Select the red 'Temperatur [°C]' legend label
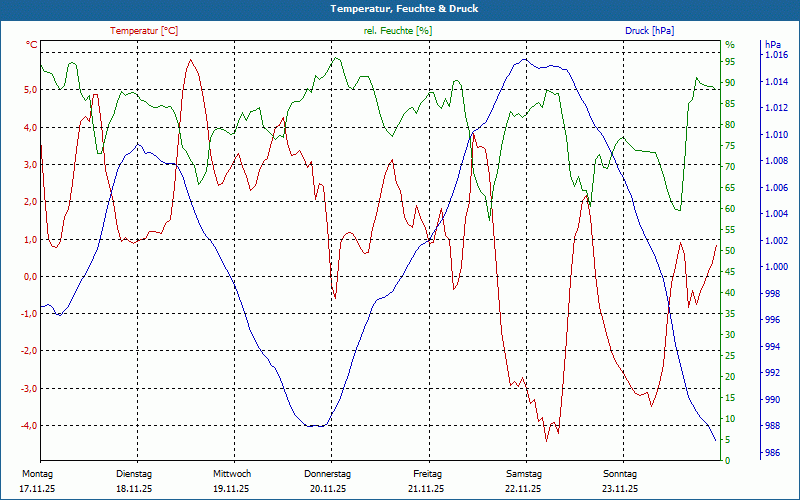 [x=144, y=31]
